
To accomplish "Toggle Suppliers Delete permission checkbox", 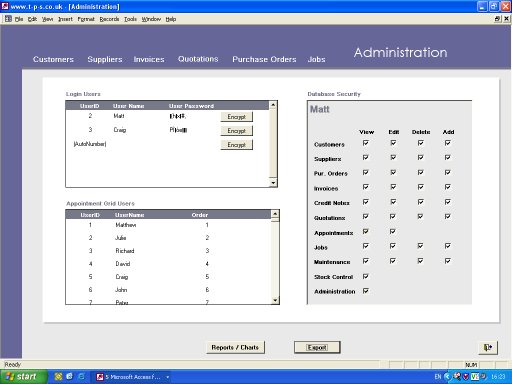I will coord(421,157).
